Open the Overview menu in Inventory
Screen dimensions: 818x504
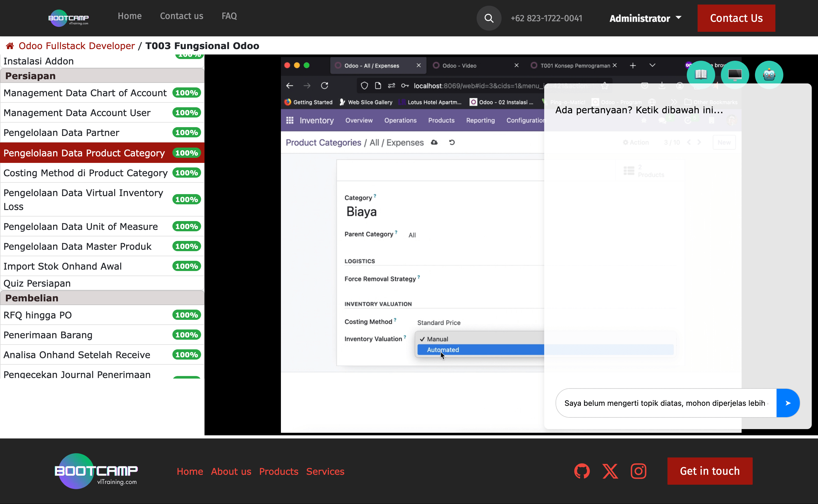tap(359, 120)
